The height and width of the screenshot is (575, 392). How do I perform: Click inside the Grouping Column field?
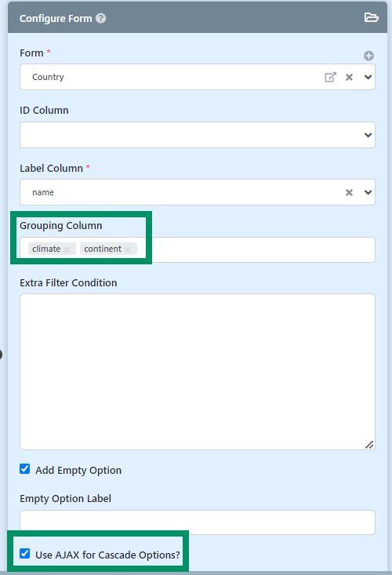(x=256, y=249)
